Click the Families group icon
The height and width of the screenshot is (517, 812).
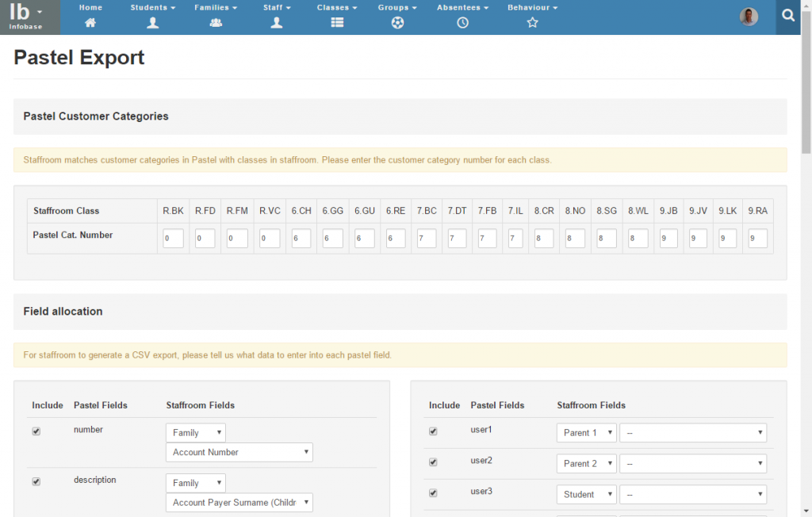coord(216,23)
